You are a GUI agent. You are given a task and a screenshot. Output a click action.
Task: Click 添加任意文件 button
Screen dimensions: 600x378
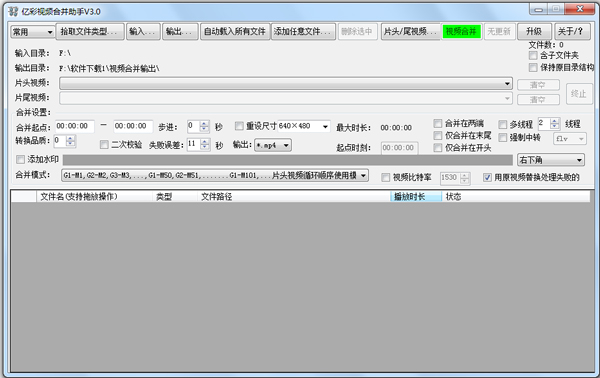303,31
